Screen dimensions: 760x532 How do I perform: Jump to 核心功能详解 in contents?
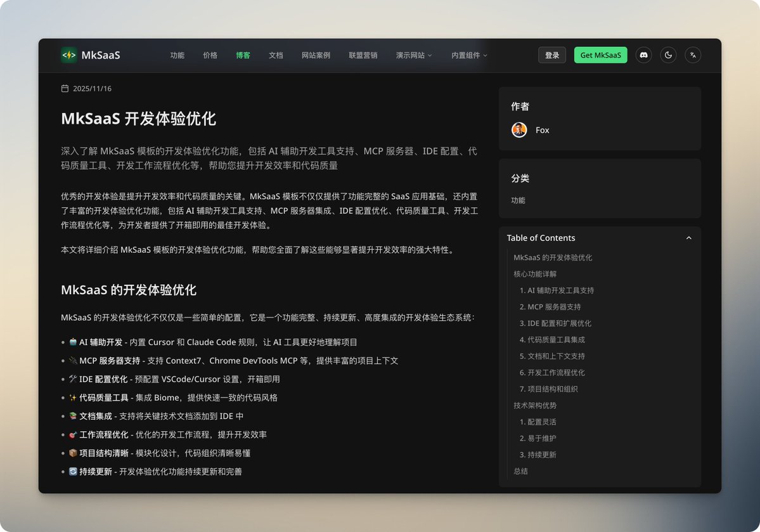point(535,274)
